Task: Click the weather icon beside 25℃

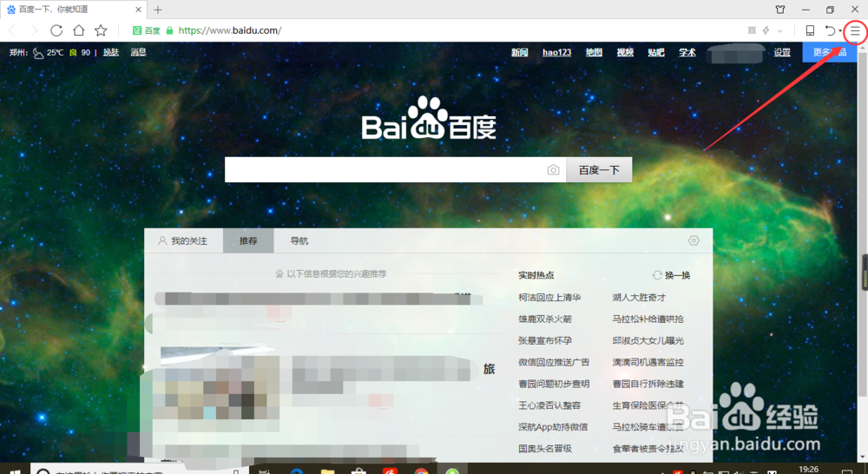Action: click(x=37, y=53)
